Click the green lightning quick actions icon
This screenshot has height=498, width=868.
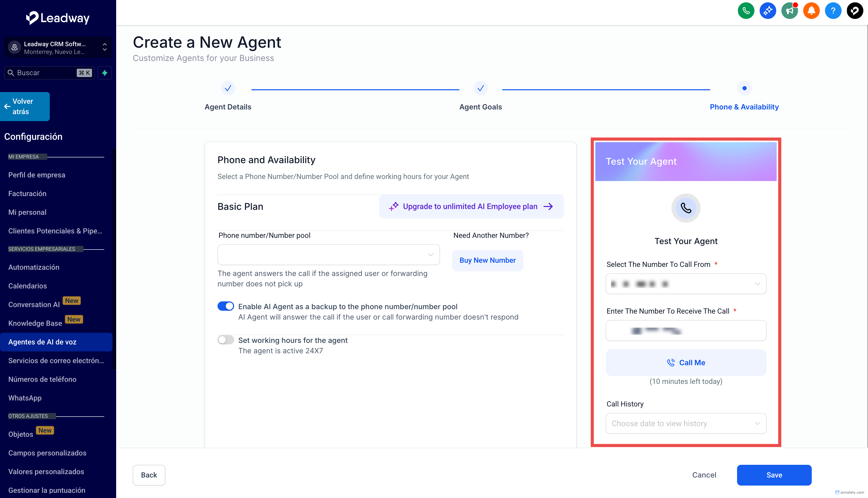105,73
